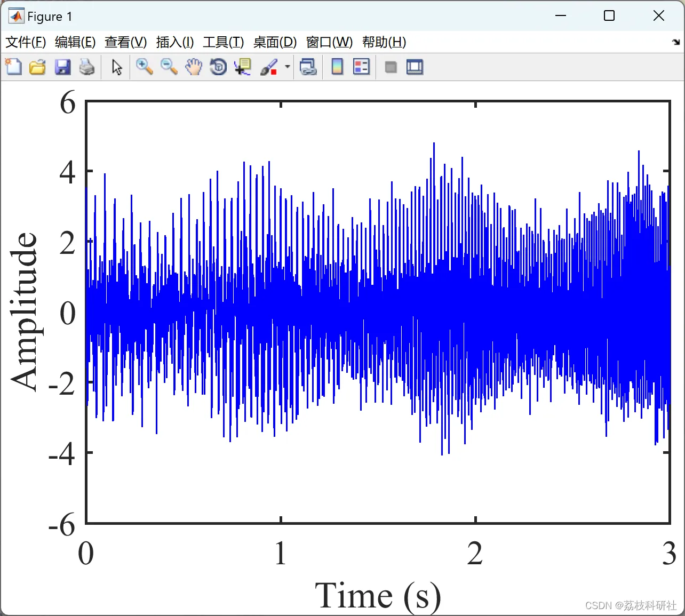Click x-axis tick label 3

coord(670,553)
